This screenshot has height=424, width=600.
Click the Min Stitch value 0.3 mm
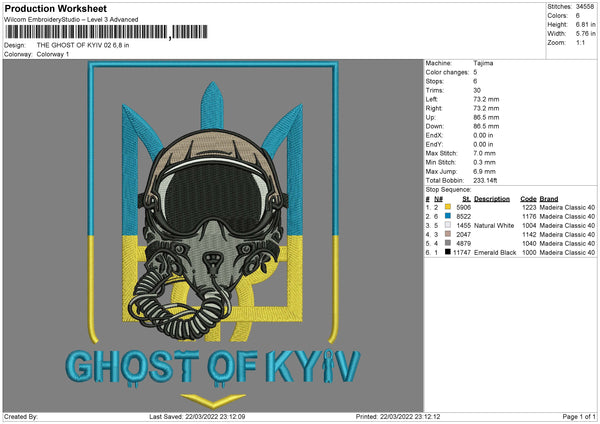point(484,162)
